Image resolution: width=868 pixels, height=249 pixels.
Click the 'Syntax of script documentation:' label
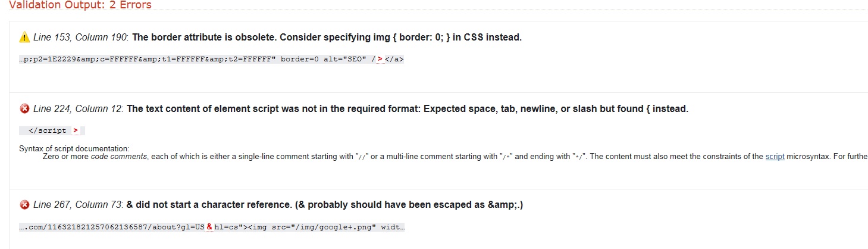(x=74, y=148)
